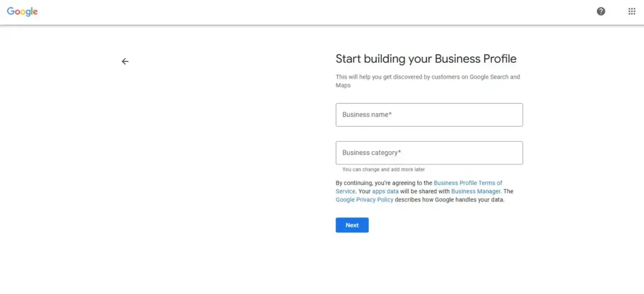Read the Google Privacy Policy link
The width and height of the screenshot is (644, 294).
pos(364,200)
